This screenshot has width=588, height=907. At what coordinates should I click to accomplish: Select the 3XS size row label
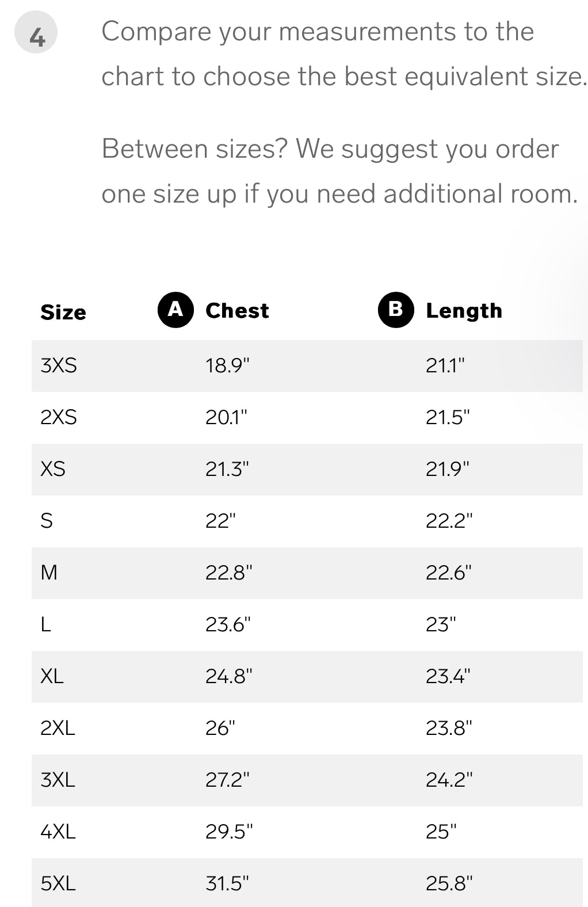59,365
